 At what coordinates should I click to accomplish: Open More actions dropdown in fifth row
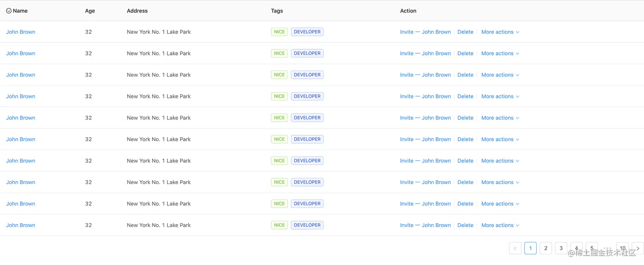(500, 118)
